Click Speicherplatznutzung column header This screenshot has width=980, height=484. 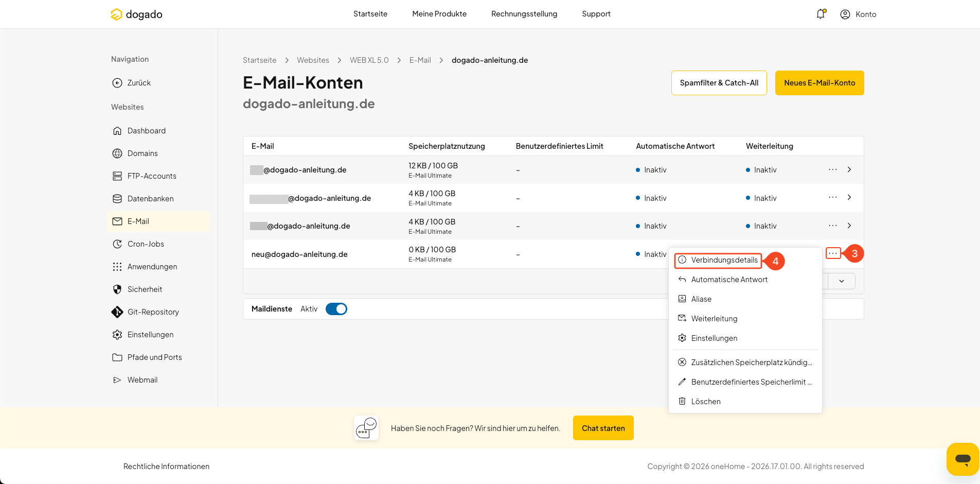click(447, 146)
